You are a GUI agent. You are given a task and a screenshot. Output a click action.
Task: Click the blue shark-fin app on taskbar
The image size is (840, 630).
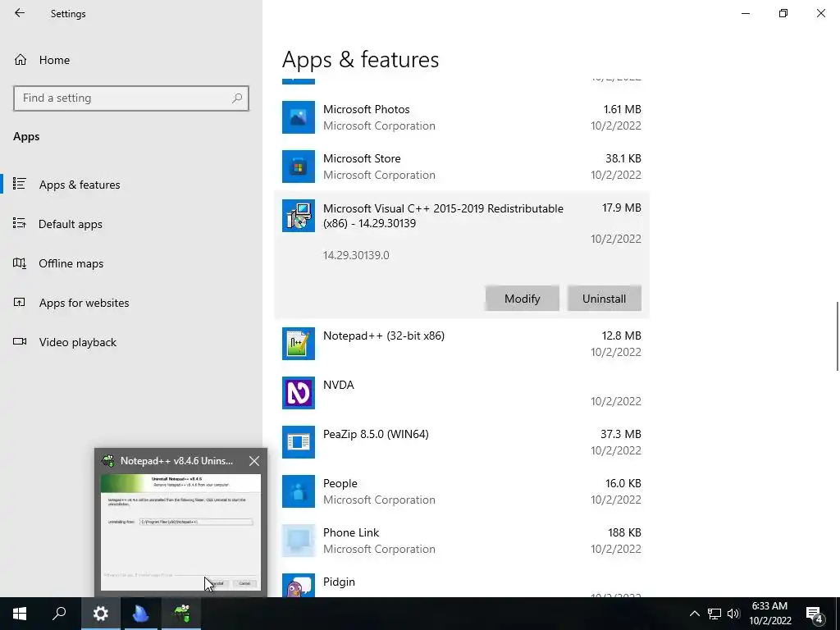point(141,614)
